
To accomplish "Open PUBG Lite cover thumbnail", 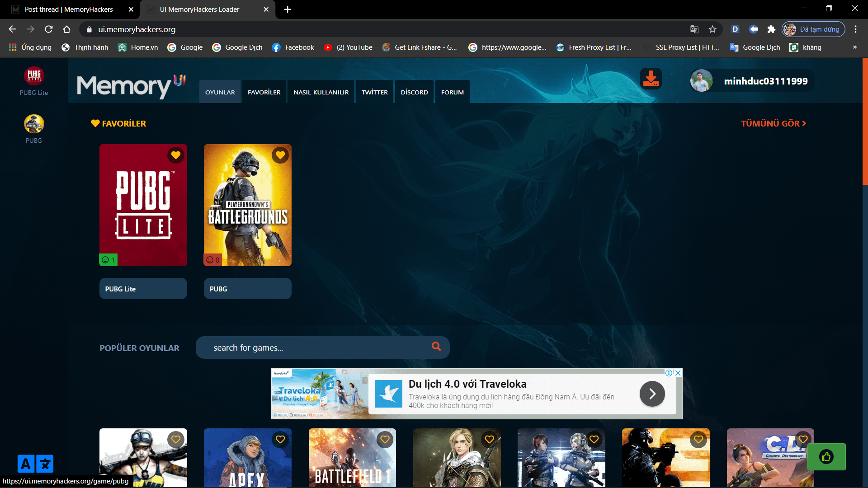I will tap(143, 205).
